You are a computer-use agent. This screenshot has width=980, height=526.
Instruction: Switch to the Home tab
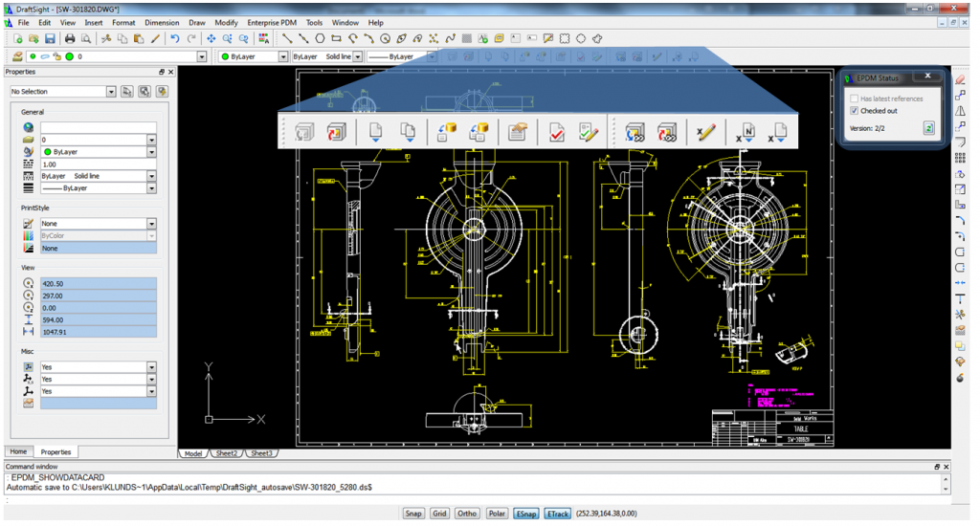tap(18, 451)
